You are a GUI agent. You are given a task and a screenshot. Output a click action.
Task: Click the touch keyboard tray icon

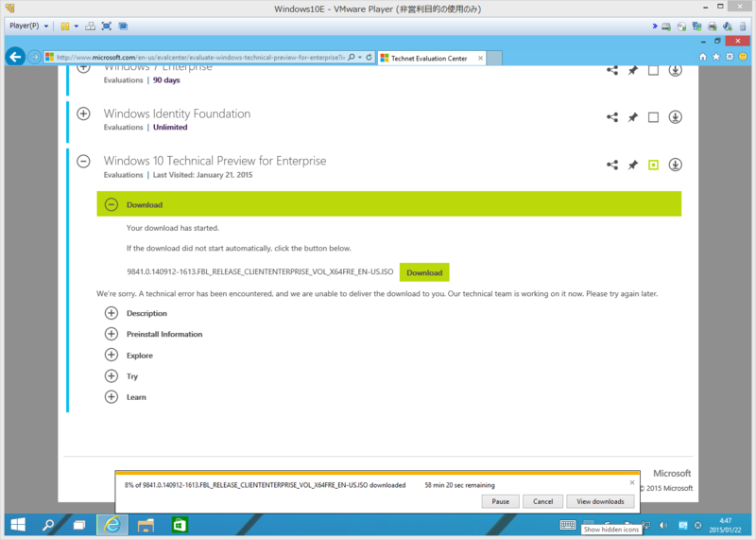point(568,525)
